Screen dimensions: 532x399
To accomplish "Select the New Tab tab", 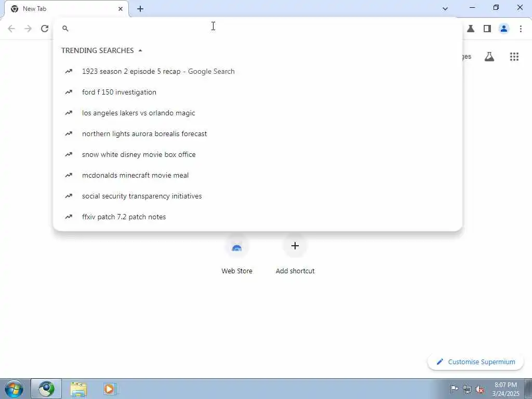I will [66, 9].
